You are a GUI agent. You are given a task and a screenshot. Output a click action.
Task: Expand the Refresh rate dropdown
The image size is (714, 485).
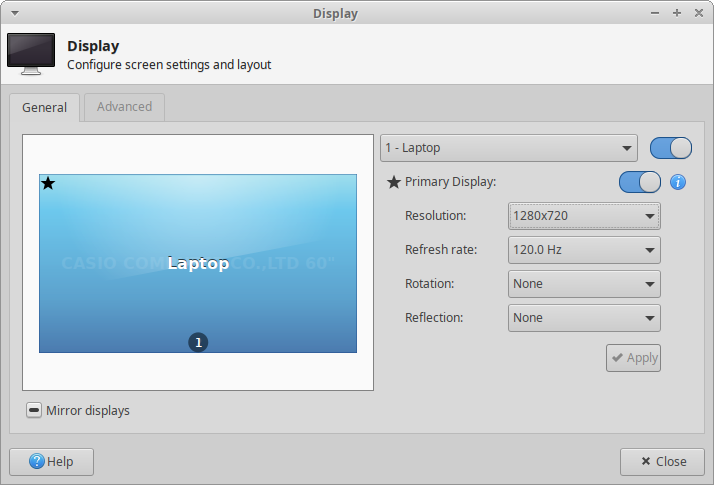[x=584, y=250]
